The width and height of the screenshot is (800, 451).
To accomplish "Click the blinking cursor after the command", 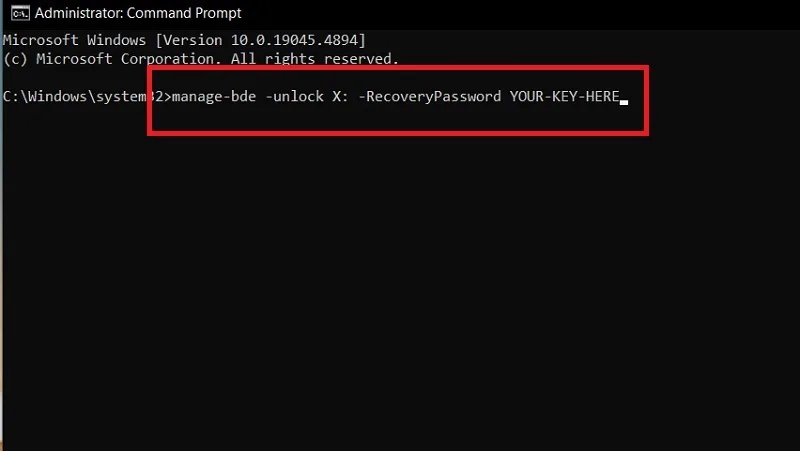I will click(624, 102).
